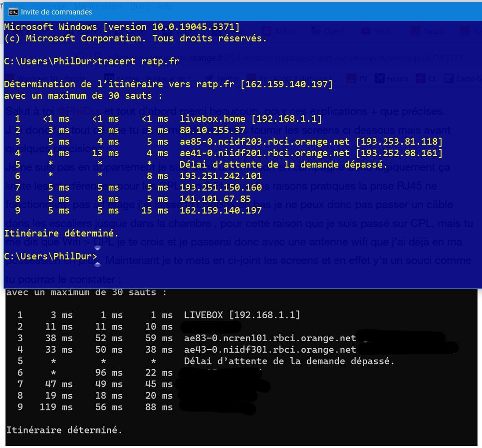Screen dimensions: 482x448
Task: Click 'Itinéraire déterminé.' in the blue window
Action: point(61,233)
